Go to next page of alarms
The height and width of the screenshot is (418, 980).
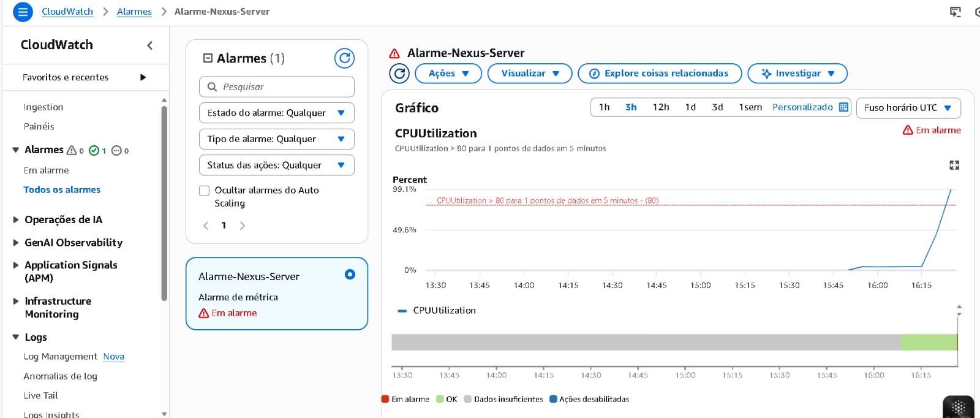click(243, 226)
